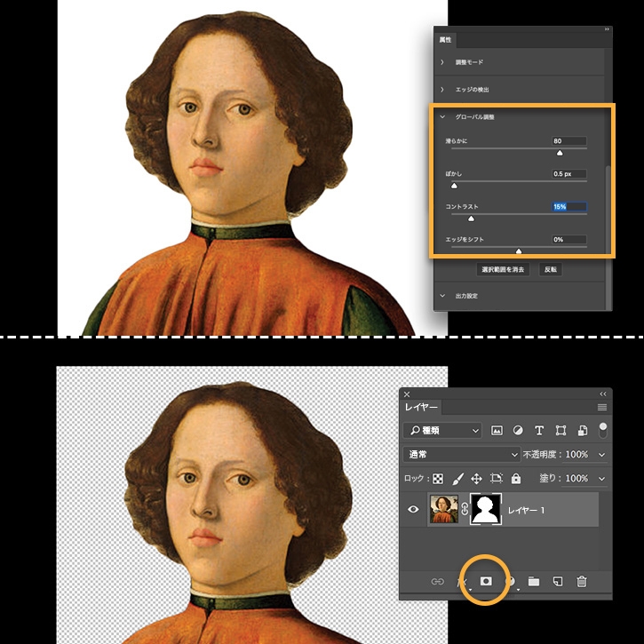Click the 滑らかに slider handle
The image size is (644, 644).
[560, 153]
